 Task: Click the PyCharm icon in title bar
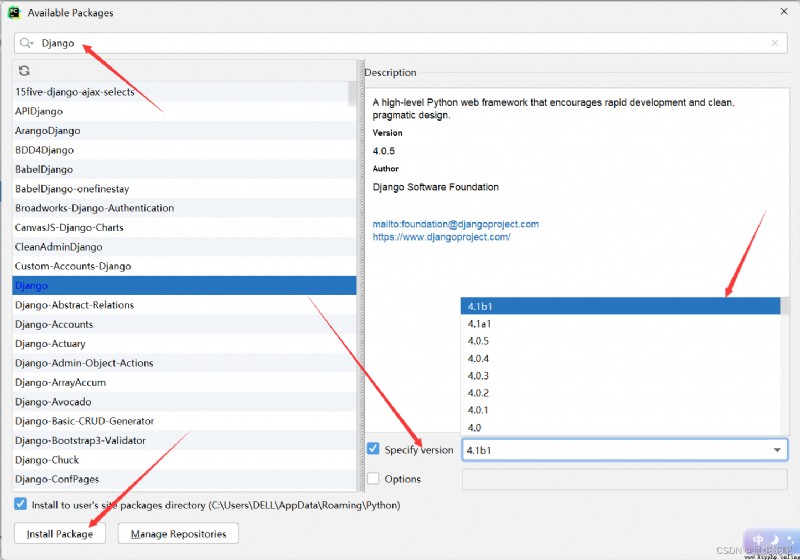(x=13, y=12)
